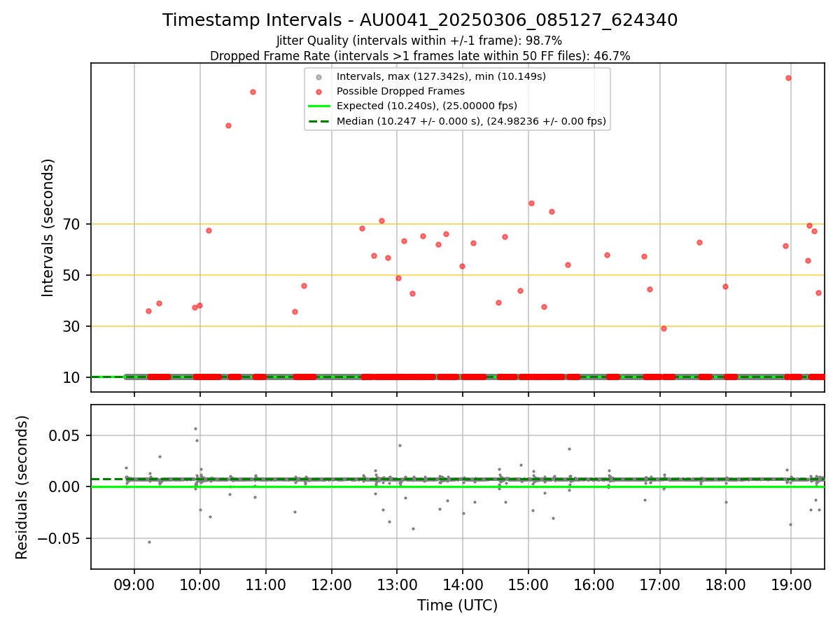The width and height of the screenshot is (840, 630).
Task: Click the 'Residuals (seconds)' y-axis label
Action: tap(22, 487)
